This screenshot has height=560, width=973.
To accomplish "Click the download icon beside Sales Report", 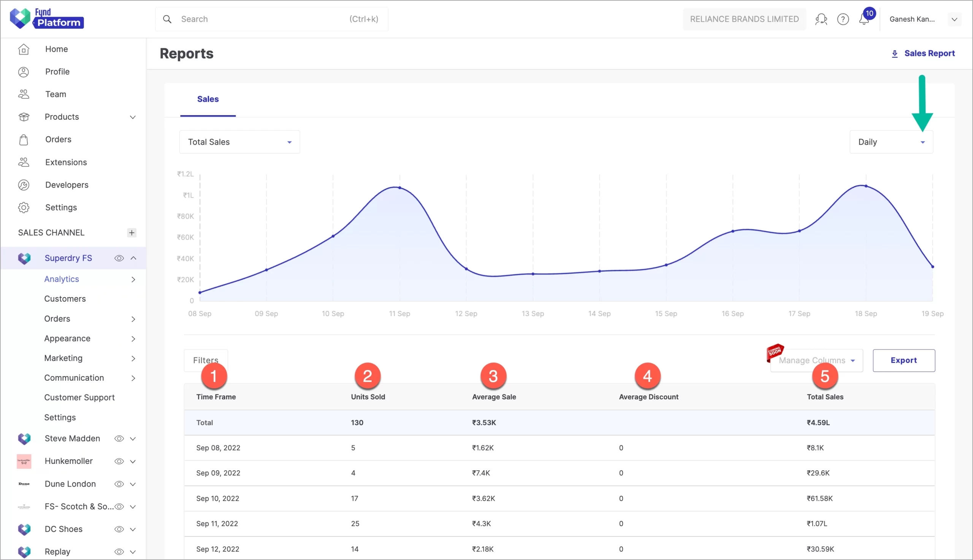I will [x=894, y=54].
